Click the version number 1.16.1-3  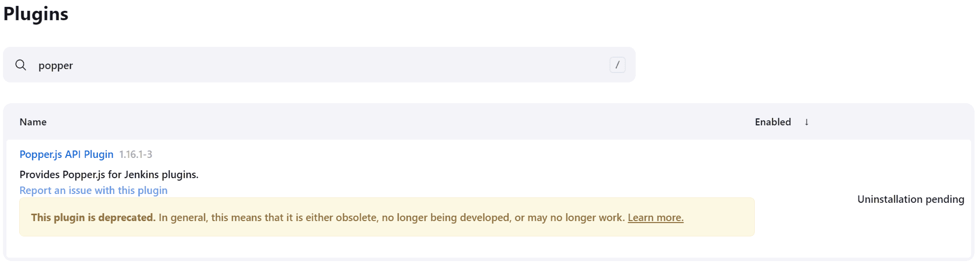pyautogui.click(x=136, y=154)
